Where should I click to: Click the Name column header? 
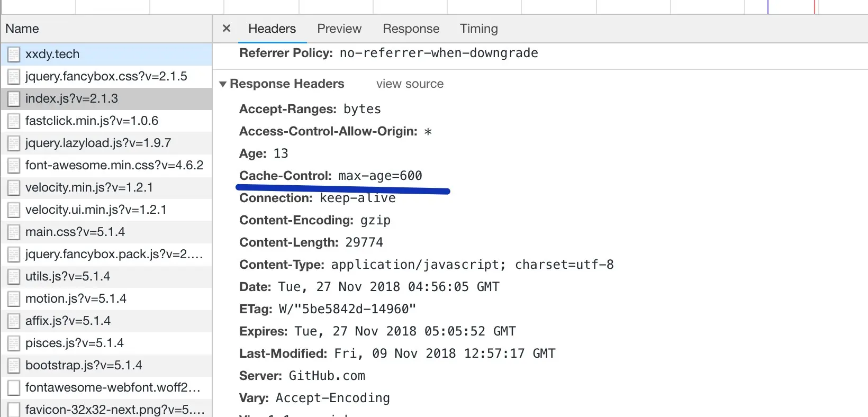point(22,29)
